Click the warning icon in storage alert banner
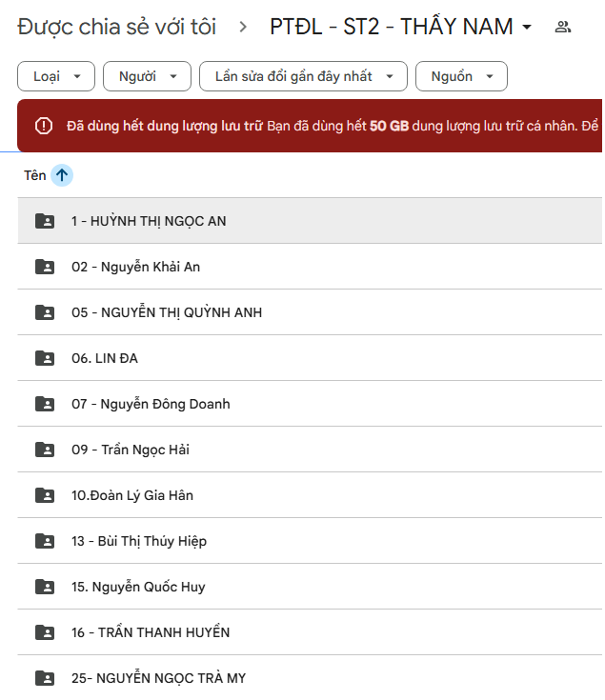This screenshot has width=605, height=700. (44, 126)
